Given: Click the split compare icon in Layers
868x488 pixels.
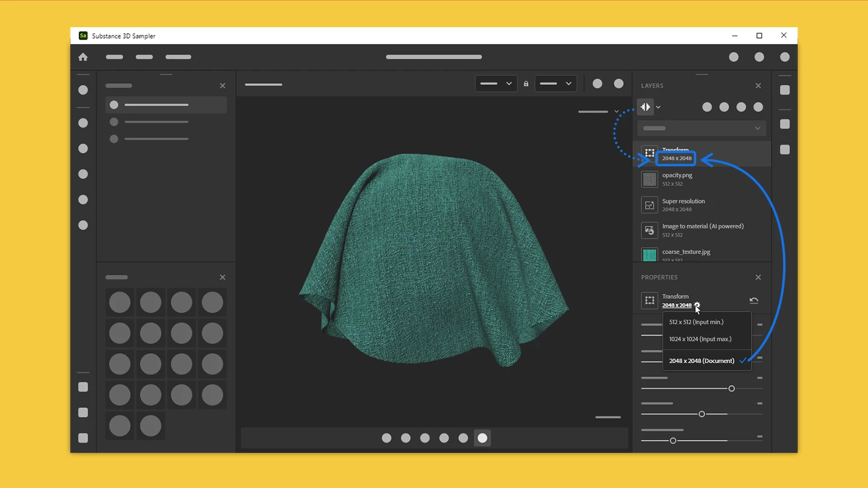Looking at the screenshot, I should coord(645,107).
